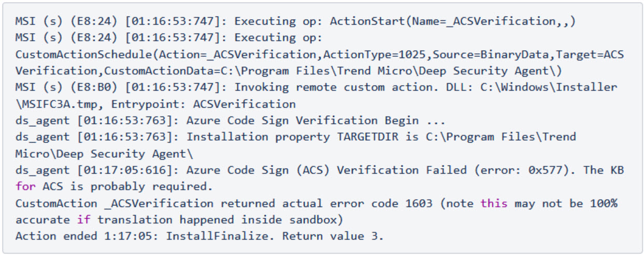This screenshot has height=255, width=644.
Task: Click the ActionStart(Name=_ACSVerification,,) text
Action: [452, 21]
